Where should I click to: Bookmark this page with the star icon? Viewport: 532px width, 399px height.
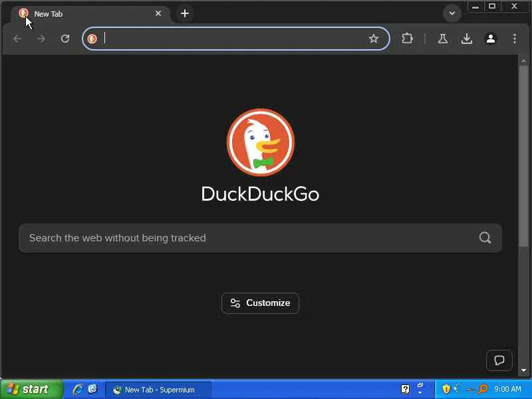pyautogui.click(x=374, y=39)
